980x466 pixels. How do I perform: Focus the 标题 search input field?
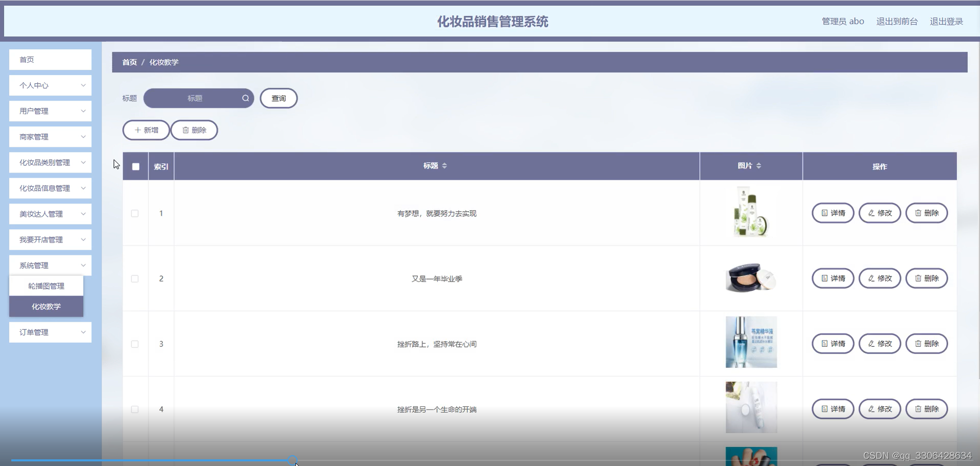click(198, 98)
